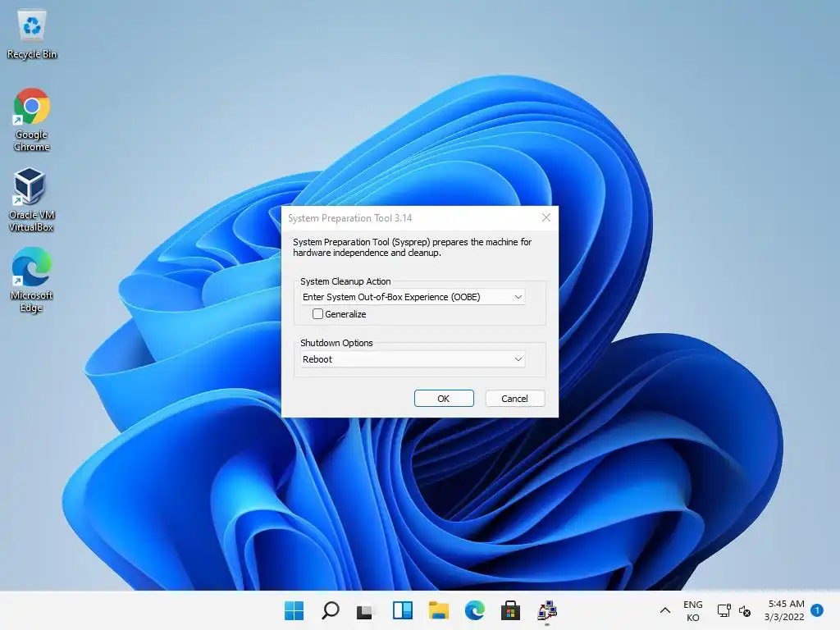Click the System Cleanup Action label
Screen dimensions: 840x630
click(345, 281)
